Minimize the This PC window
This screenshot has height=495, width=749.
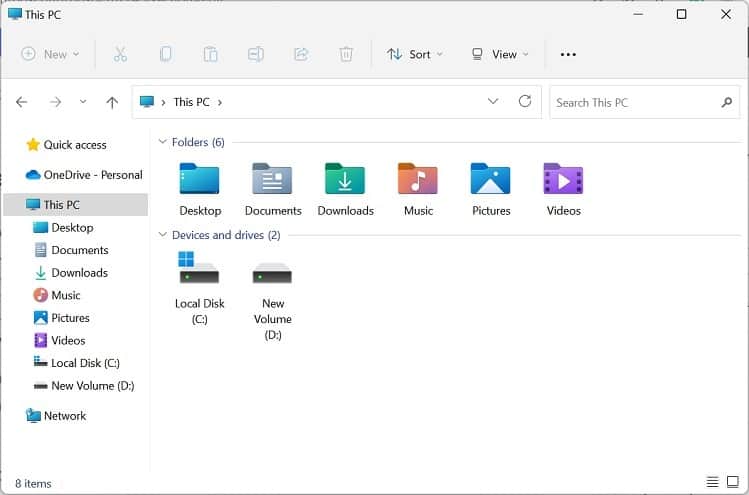638,14
